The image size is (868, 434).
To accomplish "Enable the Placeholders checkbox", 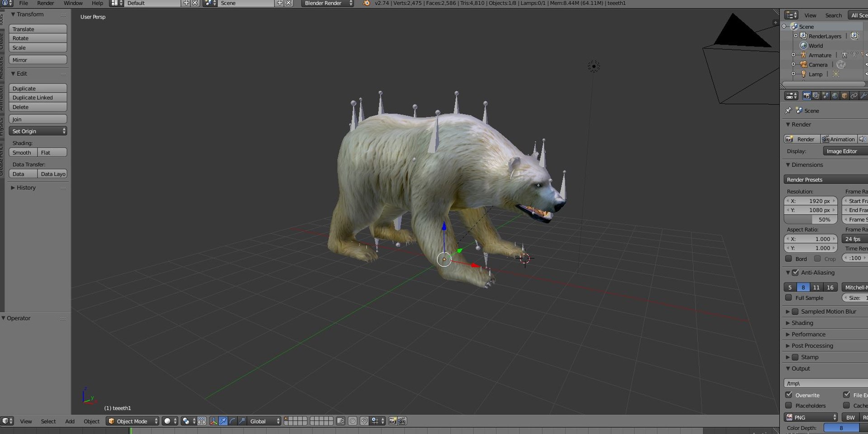I will [788, 406].
